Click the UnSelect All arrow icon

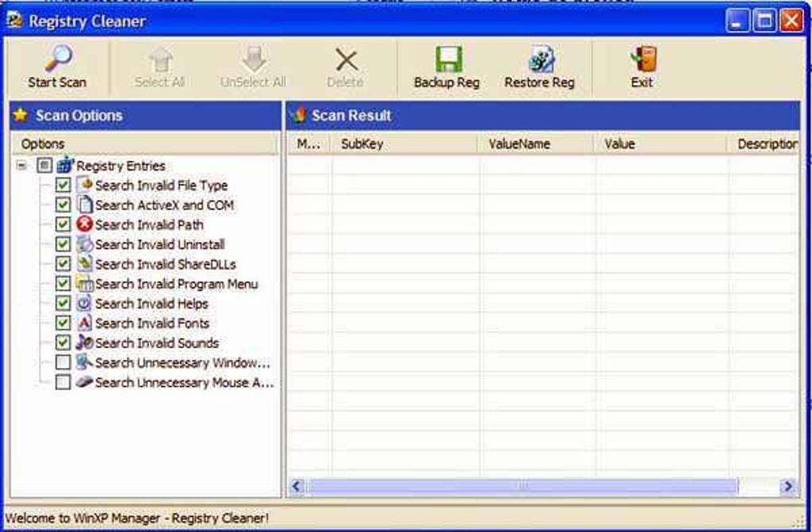click(254, 60)
